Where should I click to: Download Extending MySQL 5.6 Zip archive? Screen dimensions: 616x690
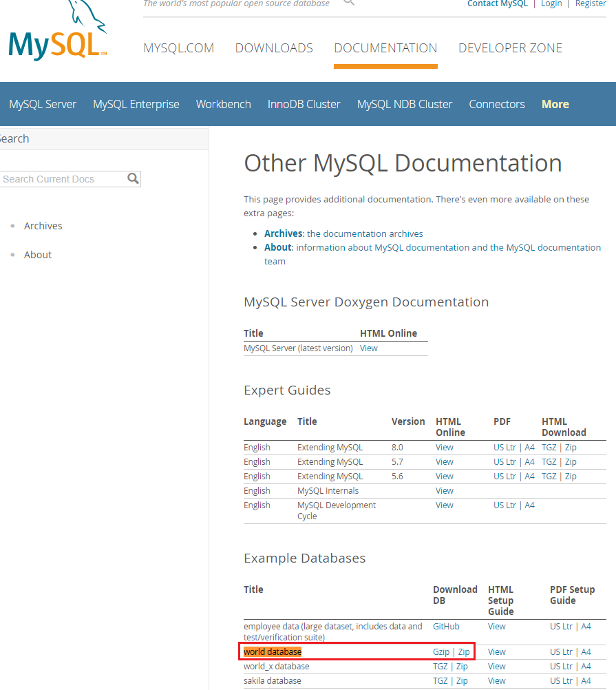click(571, 476)
